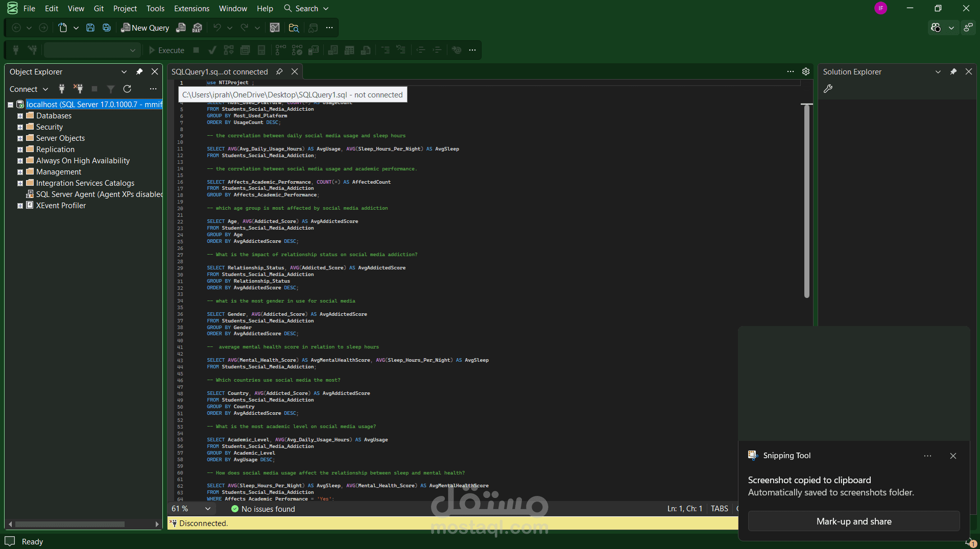Click the Database Engine Query icon

click(x=181, y=28)
